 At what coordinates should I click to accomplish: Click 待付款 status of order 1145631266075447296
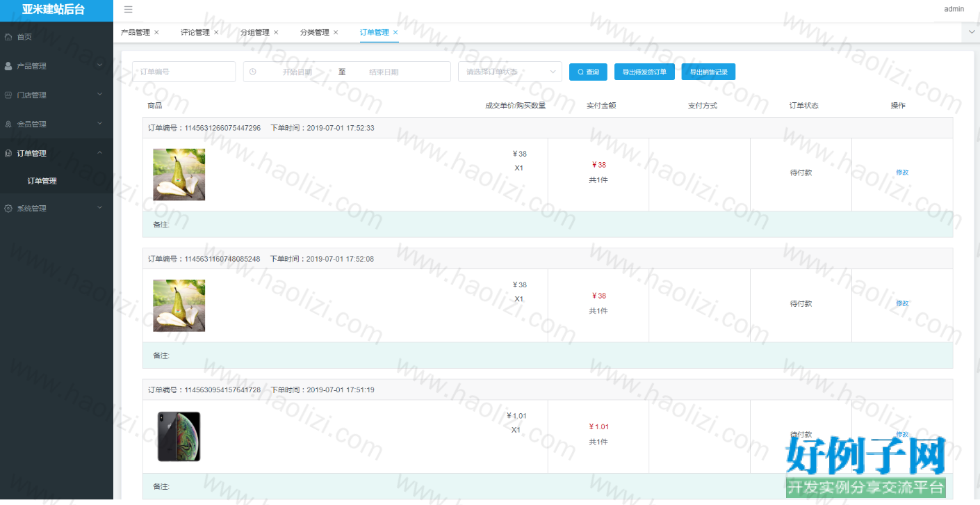[x=801, y=173]
